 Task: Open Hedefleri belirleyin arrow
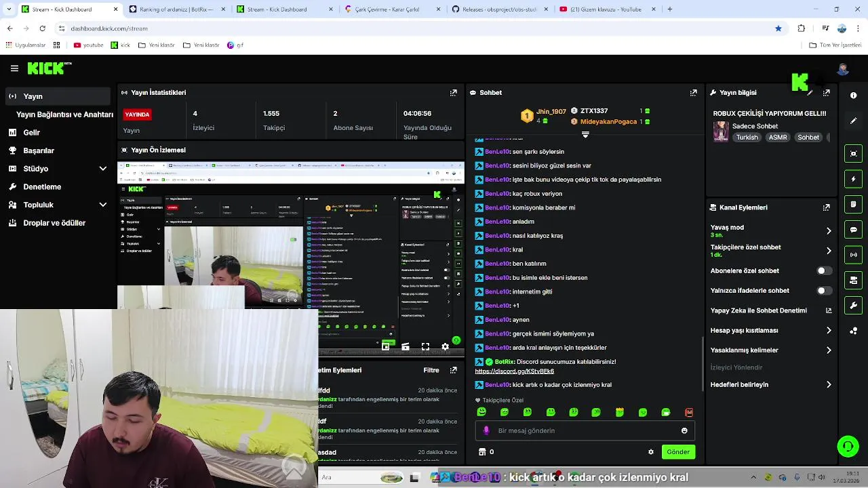point(829,384)
